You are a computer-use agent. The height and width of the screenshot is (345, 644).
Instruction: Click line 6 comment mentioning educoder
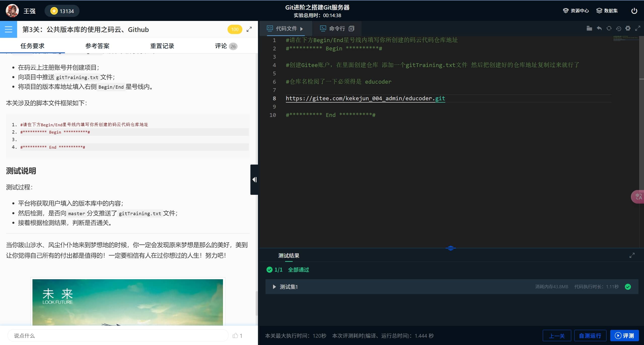coord(338,82)
